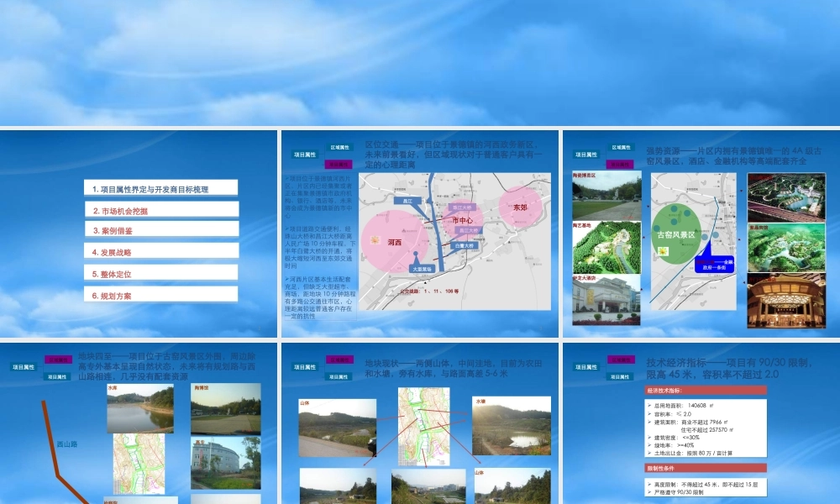Click agenda item 3. 案例借鉴
This screenshot has width=840, height=504.
[161, 230]
